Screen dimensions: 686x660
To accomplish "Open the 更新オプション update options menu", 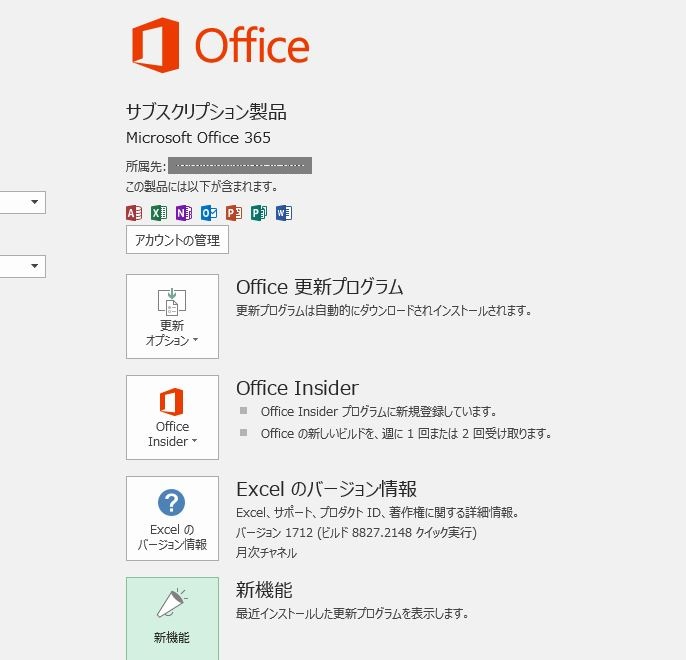I will [x=172, y=316].
